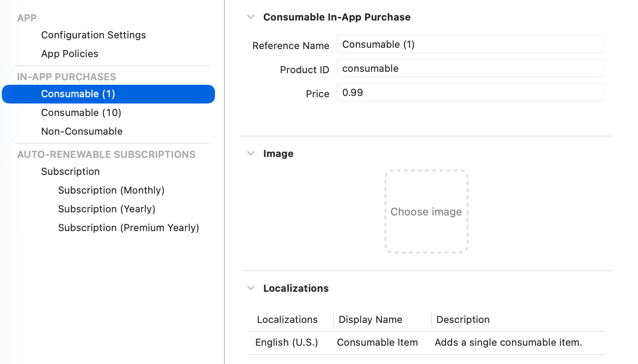Viewport: 638px width, 364px height.
Task: Collapse the Image section chevron
Action: [x=250, y=153]
